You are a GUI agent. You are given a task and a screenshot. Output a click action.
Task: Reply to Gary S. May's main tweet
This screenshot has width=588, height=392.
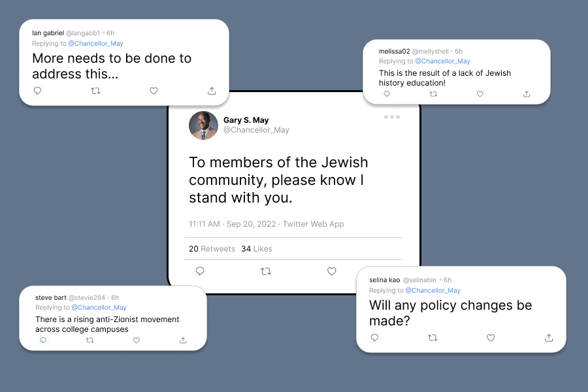(x=200, y=271)
